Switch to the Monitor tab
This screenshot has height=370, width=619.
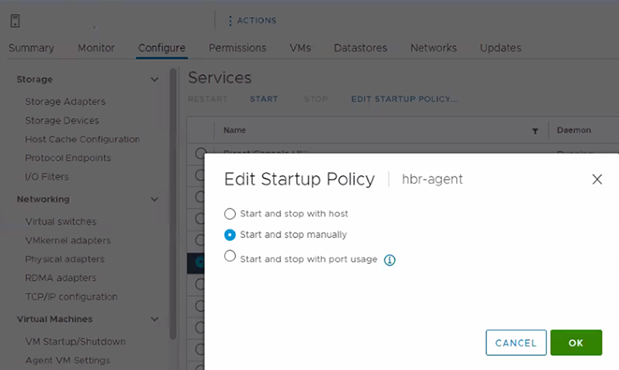click(x=96, y=48)
